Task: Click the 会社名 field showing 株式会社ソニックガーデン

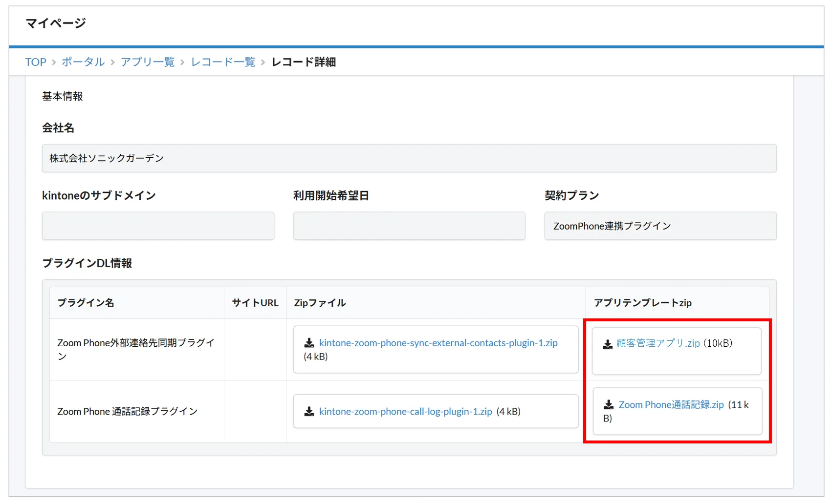Action: point(409,158)
